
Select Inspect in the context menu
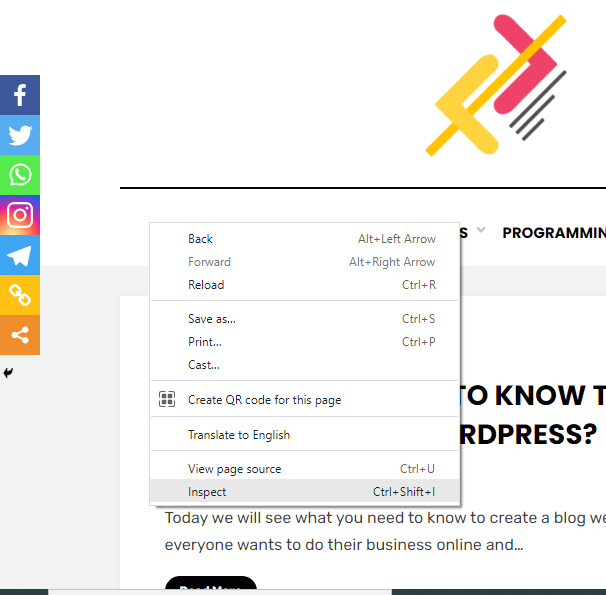(305, 491)
